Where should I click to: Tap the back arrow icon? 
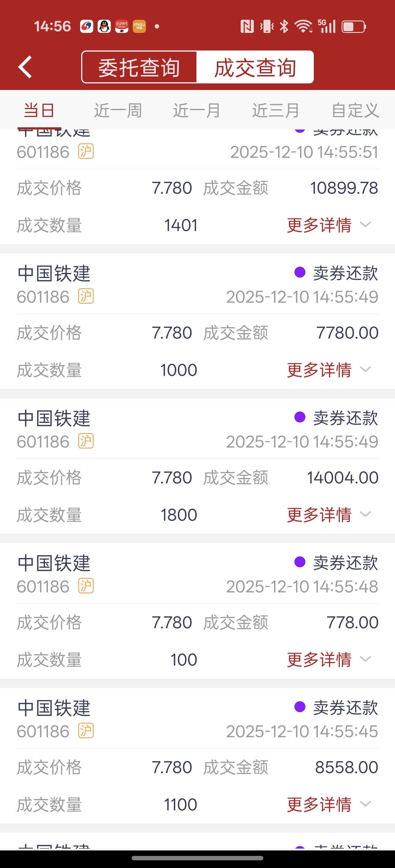pyautogui.click(x=25, y=67)
